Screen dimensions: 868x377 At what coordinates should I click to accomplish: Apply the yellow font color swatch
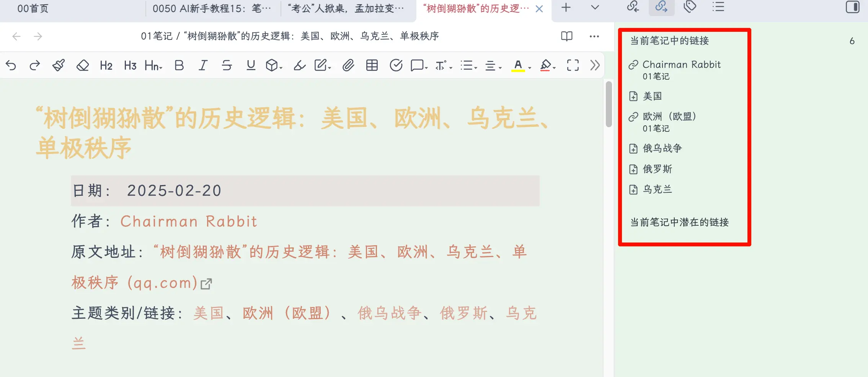518,66
